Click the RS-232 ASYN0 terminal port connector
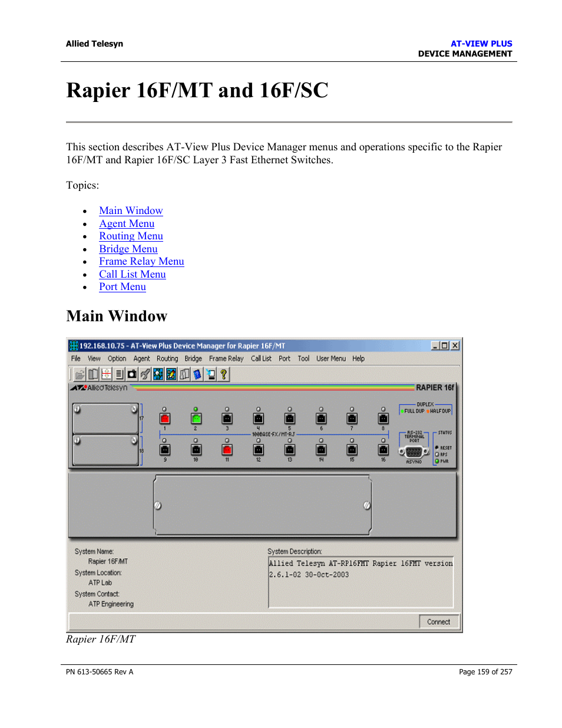 pyautogui.click(x=414, y=452)
